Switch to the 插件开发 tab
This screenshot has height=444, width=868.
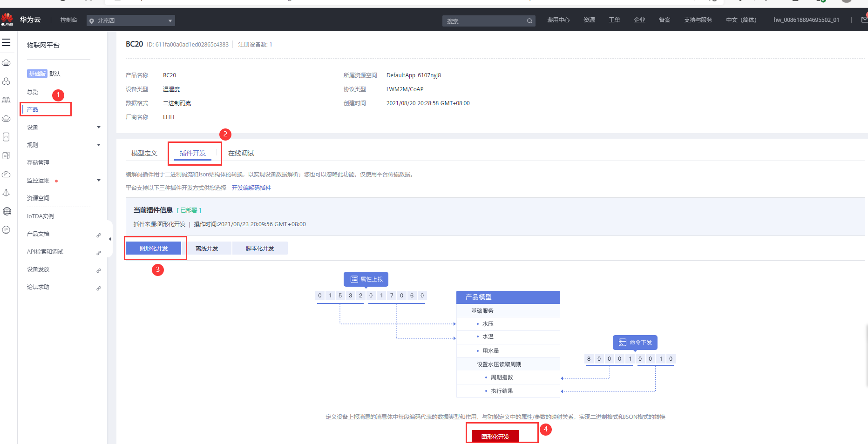pos(193,153)
